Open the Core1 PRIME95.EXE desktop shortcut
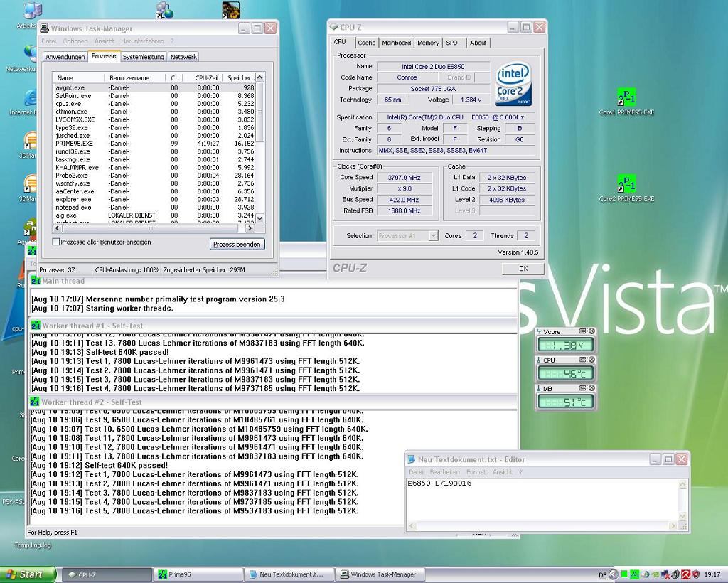The width and height of the screenshot is (728, 583). pos(626,102)
